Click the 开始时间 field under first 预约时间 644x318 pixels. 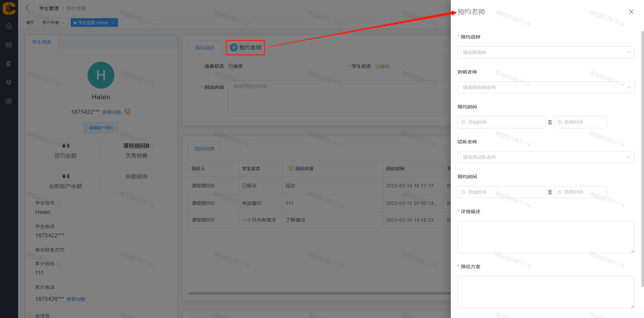(501, 122)
